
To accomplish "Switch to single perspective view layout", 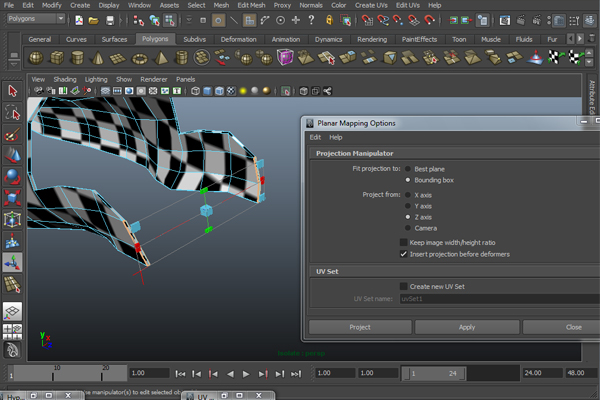I will tap(13, 311).
